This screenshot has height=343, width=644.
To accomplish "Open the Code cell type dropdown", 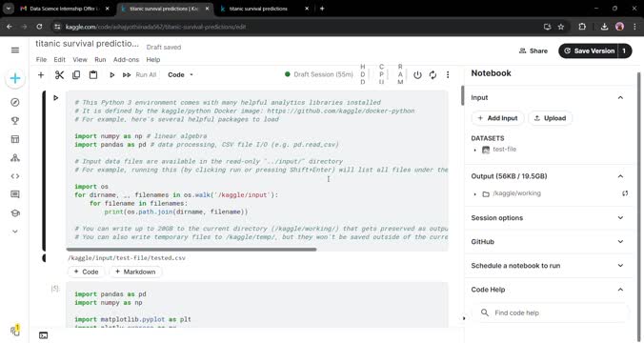I will pyautogui.click(x=180, y=74).
